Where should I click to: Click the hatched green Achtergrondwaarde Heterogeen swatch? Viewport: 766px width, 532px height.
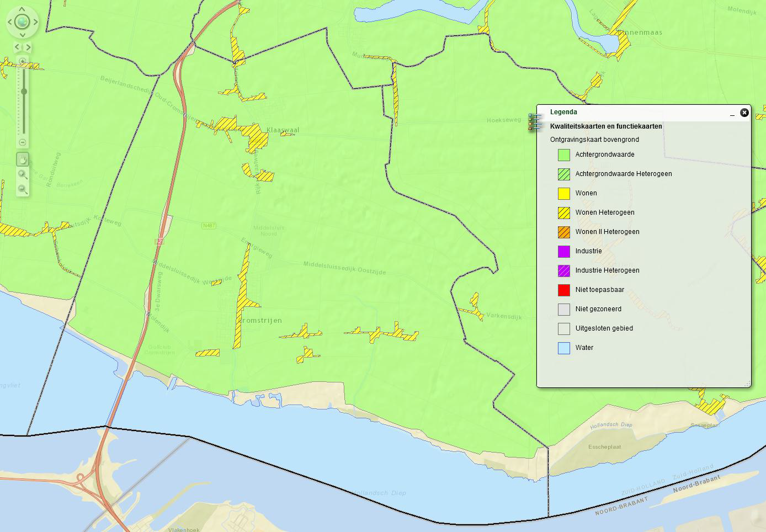[x=564, y=174]
